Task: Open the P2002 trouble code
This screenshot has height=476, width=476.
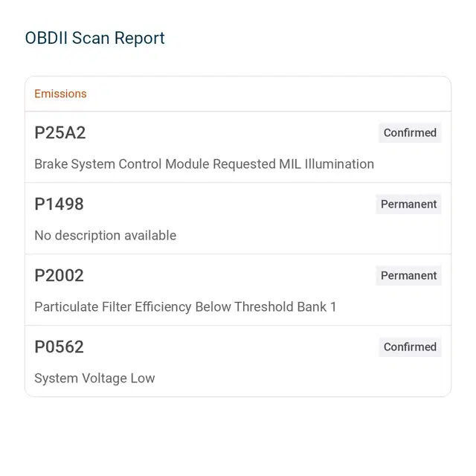Action: click(x=59, y=275)
